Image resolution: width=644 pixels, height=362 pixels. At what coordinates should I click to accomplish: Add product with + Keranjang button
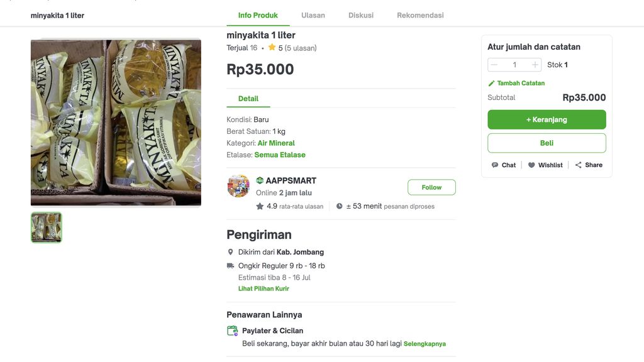[546, 119]
